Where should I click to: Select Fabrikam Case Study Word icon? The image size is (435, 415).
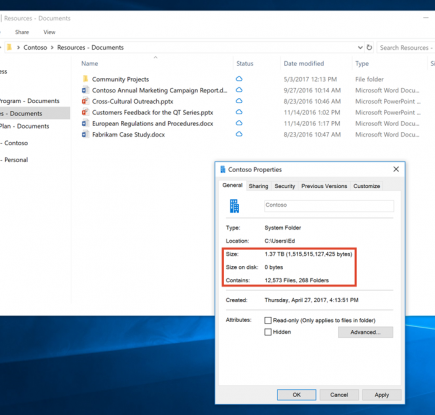pyautogui.click(x=85, y=134)
